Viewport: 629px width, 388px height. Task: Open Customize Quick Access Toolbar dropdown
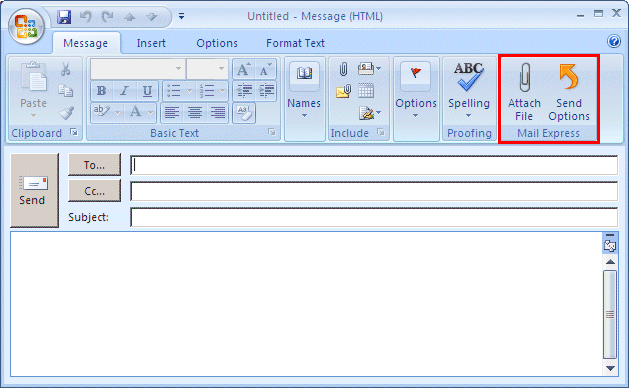click(181, 16)
